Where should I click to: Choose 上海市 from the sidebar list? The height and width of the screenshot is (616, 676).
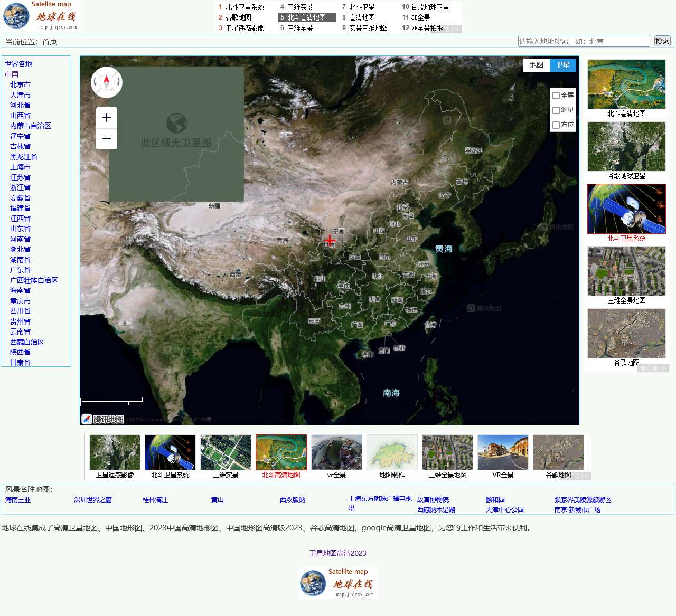click(20, 167)
